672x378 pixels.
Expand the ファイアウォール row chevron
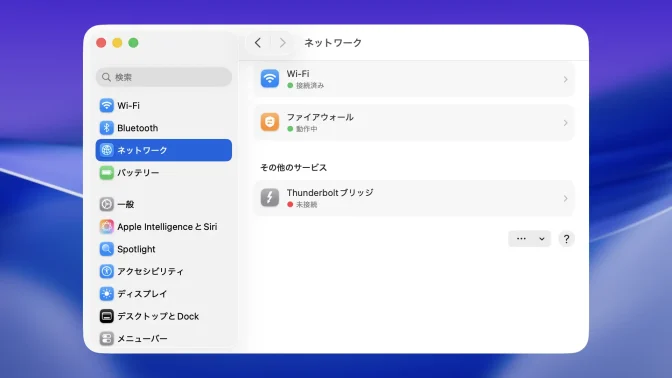565,123
